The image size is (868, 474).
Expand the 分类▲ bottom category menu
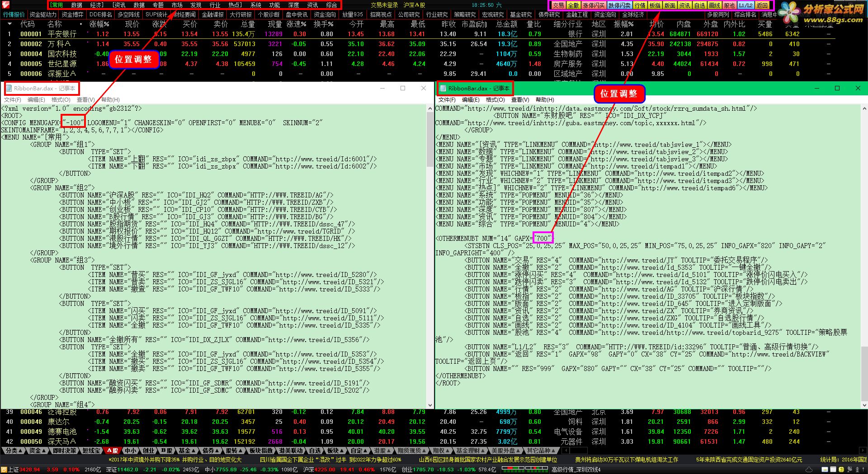[x=13, y=451]
